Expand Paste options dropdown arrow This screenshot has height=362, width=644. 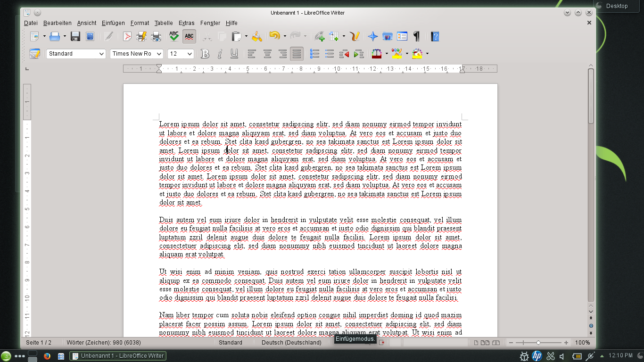click(x=246, y=36)
